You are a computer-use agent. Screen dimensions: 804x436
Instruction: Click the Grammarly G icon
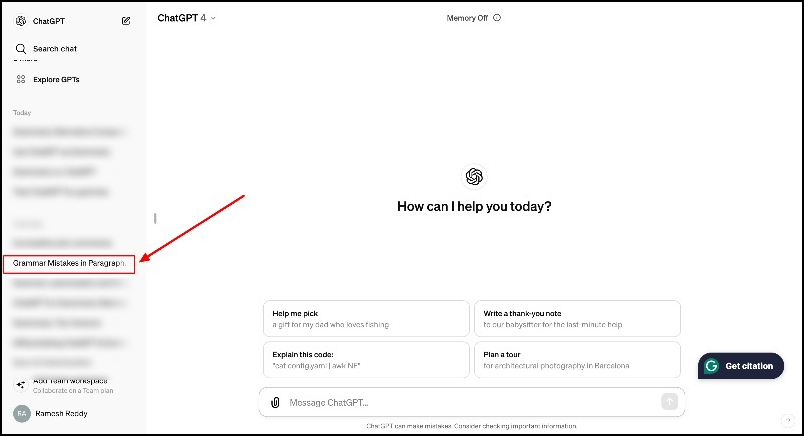coord(712,366)
